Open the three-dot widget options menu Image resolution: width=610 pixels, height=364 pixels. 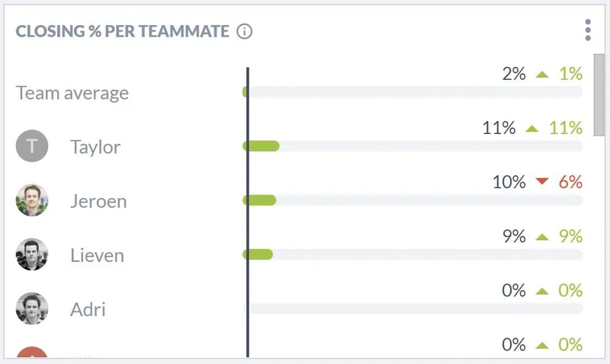tap(588, 30)
